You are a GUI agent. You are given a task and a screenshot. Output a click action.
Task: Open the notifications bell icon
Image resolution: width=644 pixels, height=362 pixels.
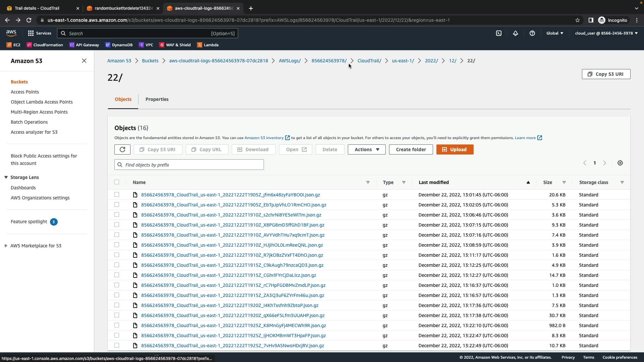[x=516, y=33]
